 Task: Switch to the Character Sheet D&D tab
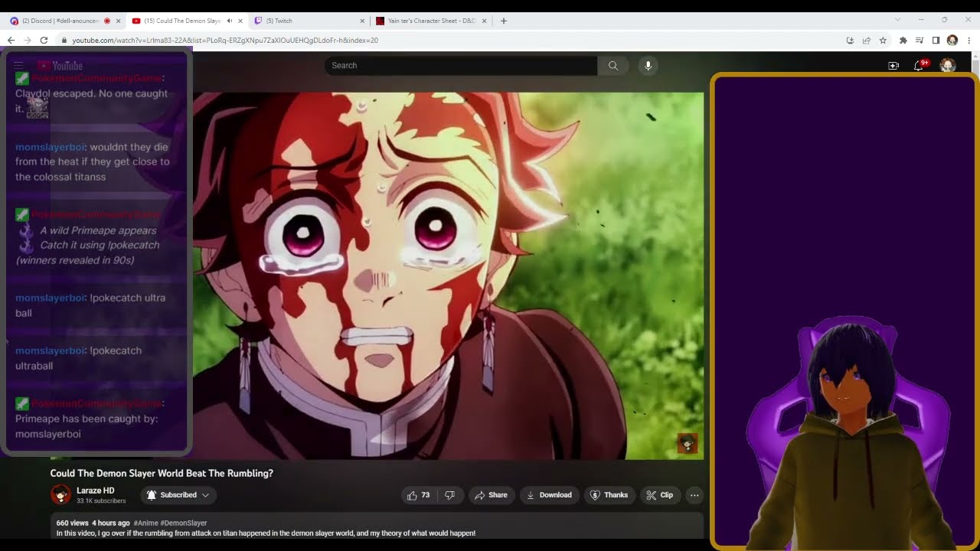point(430,21)
